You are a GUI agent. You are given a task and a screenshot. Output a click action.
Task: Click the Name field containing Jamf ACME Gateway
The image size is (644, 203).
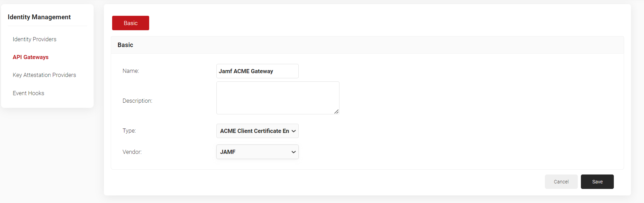pos(257,71)
